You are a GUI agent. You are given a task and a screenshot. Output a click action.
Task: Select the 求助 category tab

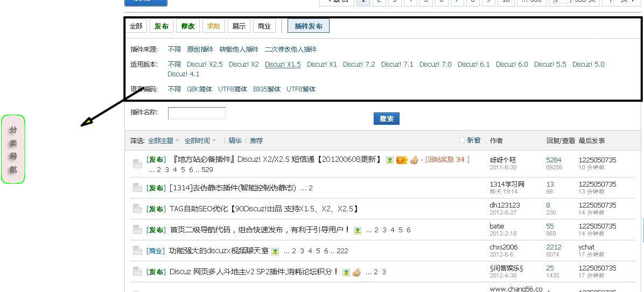pyautogui.click(x=213, y=26)
